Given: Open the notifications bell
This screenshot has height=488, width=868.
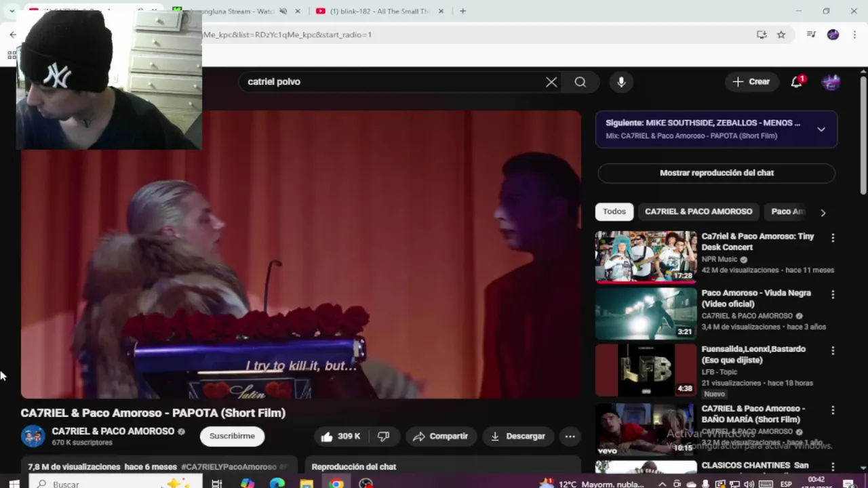Looking at the screenshot, I should pos(797,82).
